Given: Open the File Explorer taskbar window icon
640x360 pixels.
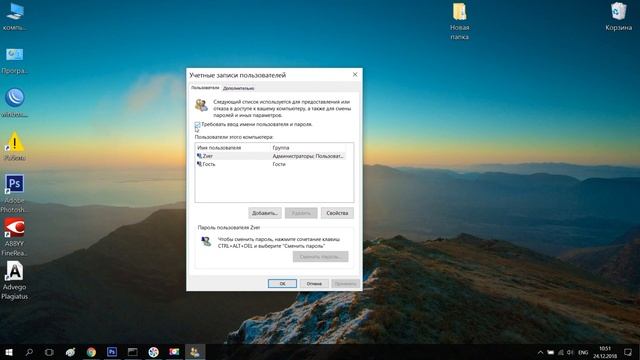Looking at the screenshot, I should (133, 352).
